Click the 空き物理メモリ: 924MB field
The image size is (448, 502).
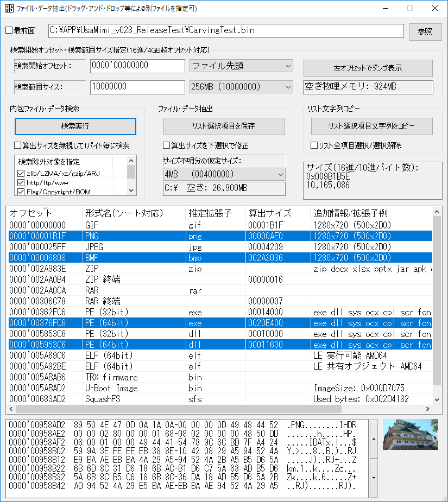(x=368, y=87)
